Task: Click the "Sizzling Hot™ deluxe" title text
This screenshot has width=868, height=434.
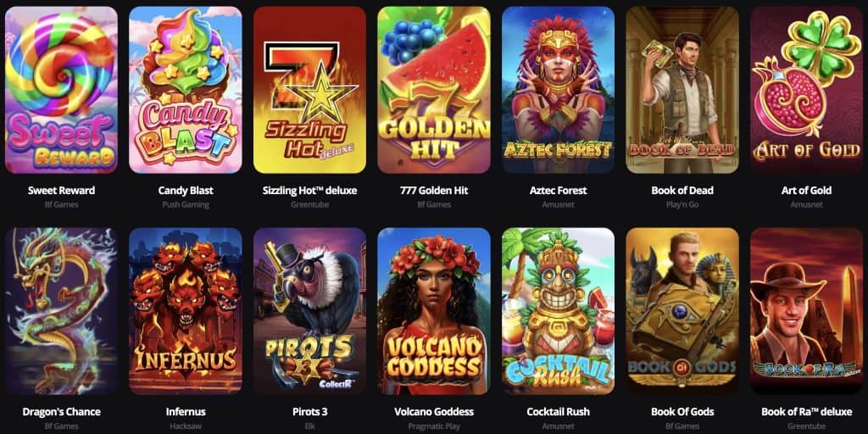Action: 309,191
